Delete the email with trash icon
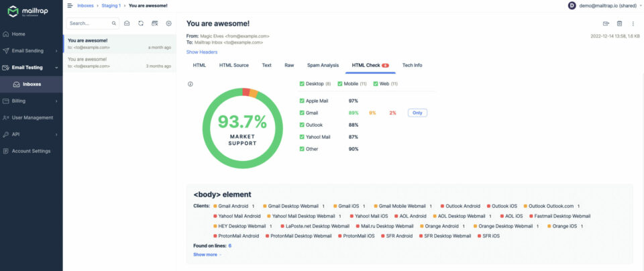644x271 pixels. tap(620, 23)
